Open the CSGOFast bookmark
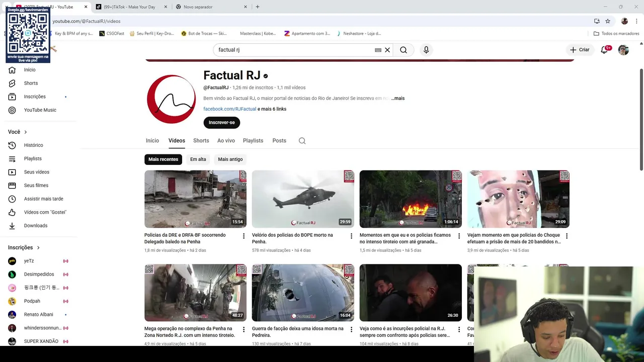 (112, 34)
